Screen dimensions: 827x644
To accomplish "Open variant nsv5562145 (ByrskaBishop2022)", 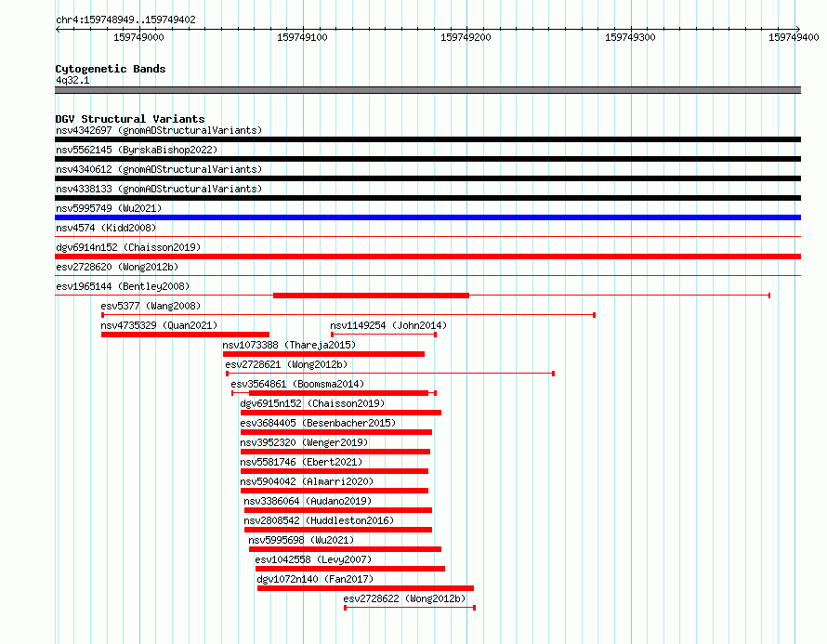I will (x=137, y=150).
